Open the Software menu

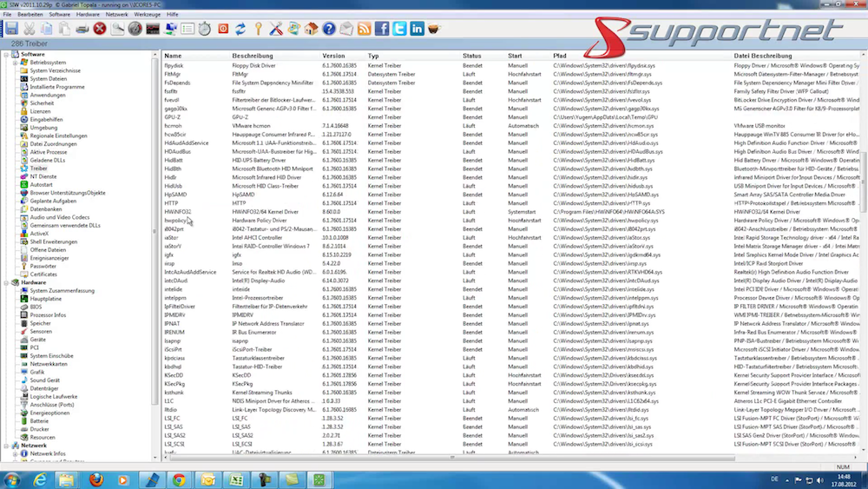point(60,15)
